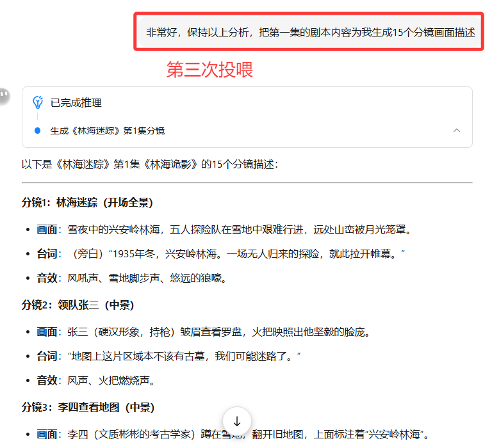The image size is (492, 448).
Task: Click the "已完成推理" label
Action: [76, 102]
